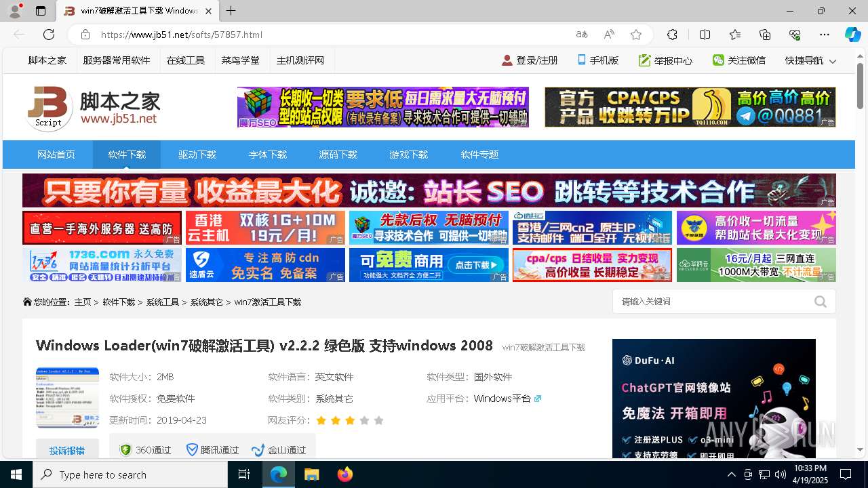Add this page to favorites star

point(636,35)
